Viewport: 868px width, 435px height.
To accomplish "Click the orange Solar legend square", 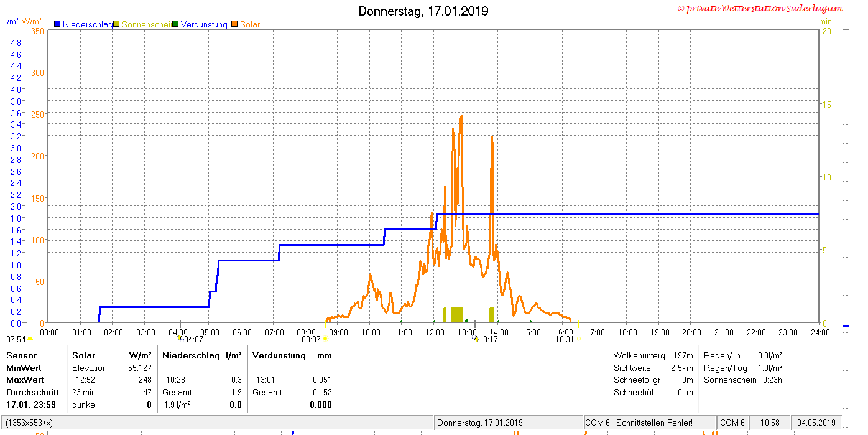I will point(234,24).
